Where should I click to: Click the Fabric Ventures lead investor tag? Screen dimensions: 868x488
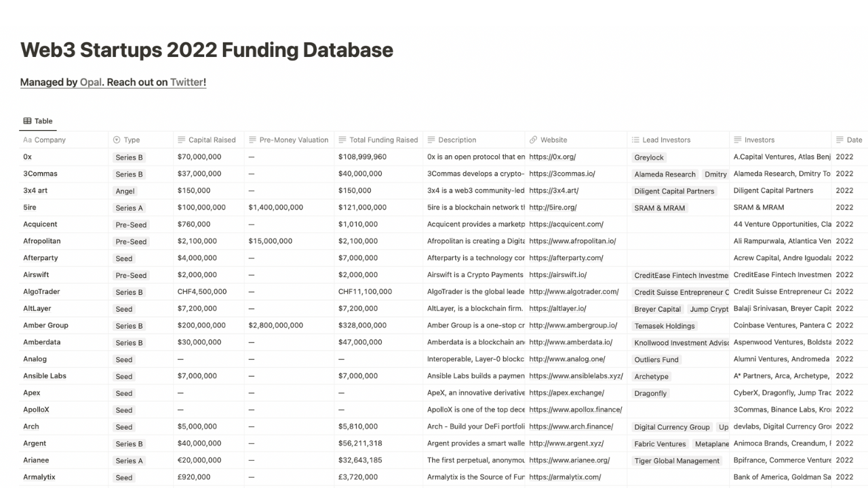coord(660,444)
